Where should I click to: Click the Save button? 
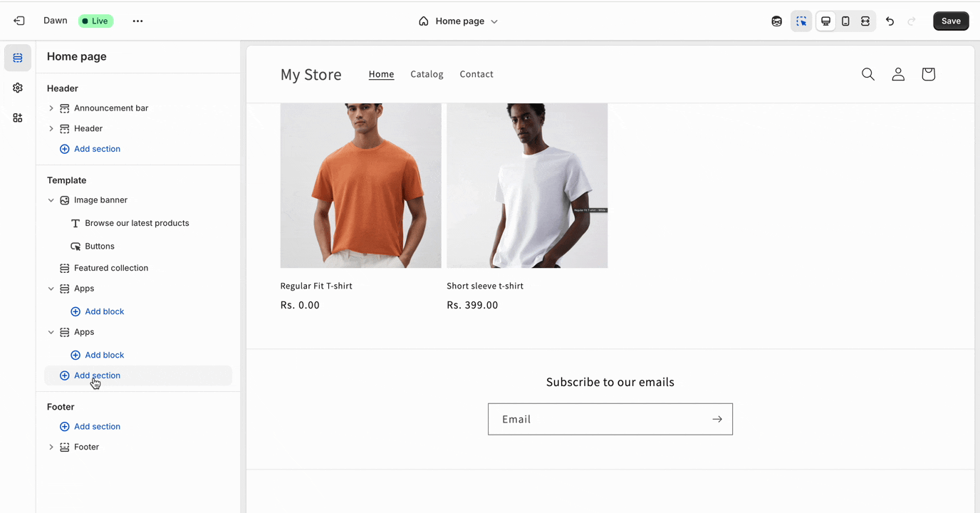(951, 21)
